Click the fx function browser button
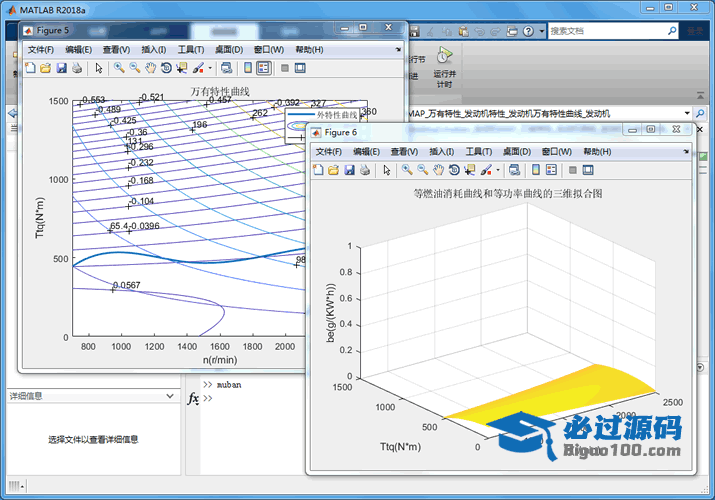 click(x=193, y=398)
